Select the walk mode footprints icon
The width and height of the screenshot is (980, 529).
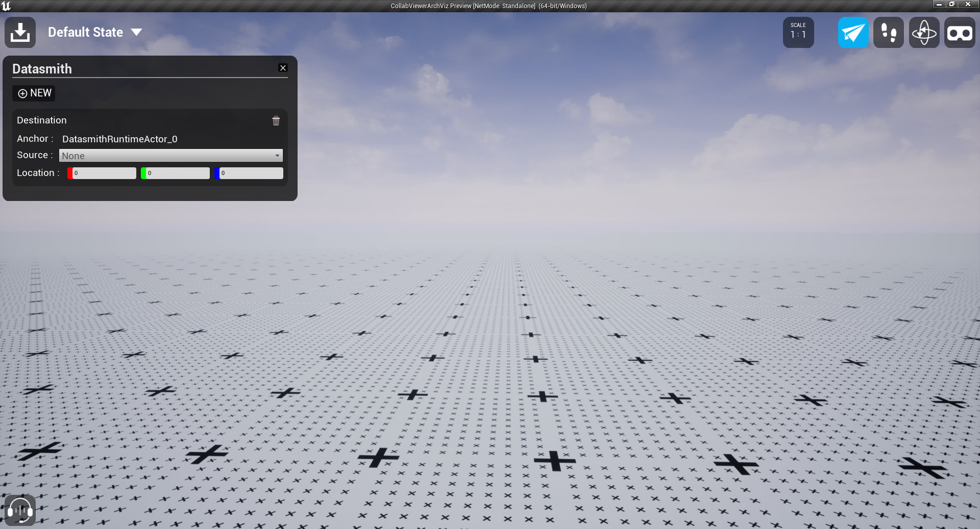(889, 32)
